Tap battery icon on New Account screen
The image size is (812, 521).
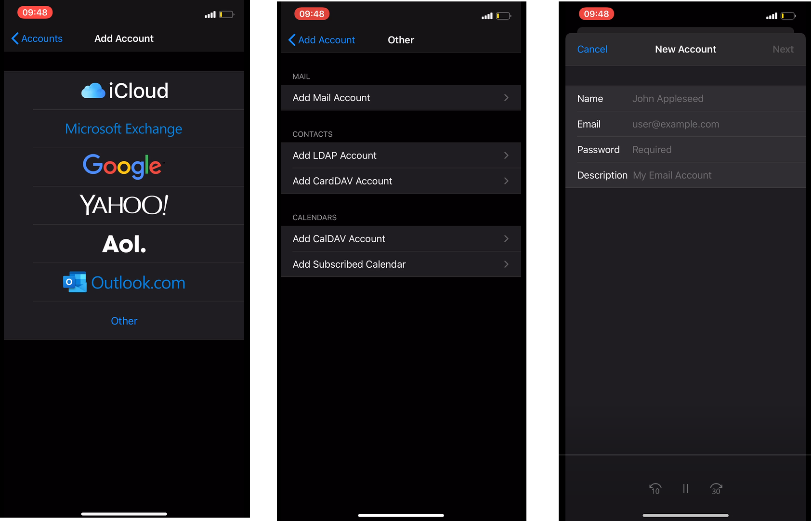(x=788, y=16)
